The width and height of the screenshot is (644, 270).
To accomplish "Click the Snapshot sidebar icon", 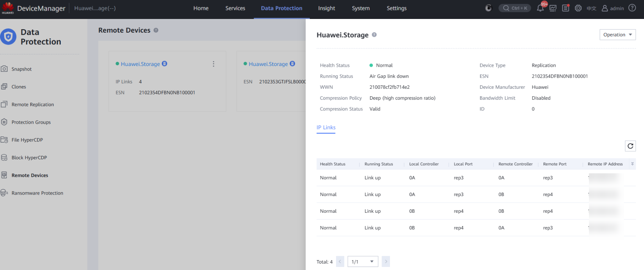I will coord(4,69).
